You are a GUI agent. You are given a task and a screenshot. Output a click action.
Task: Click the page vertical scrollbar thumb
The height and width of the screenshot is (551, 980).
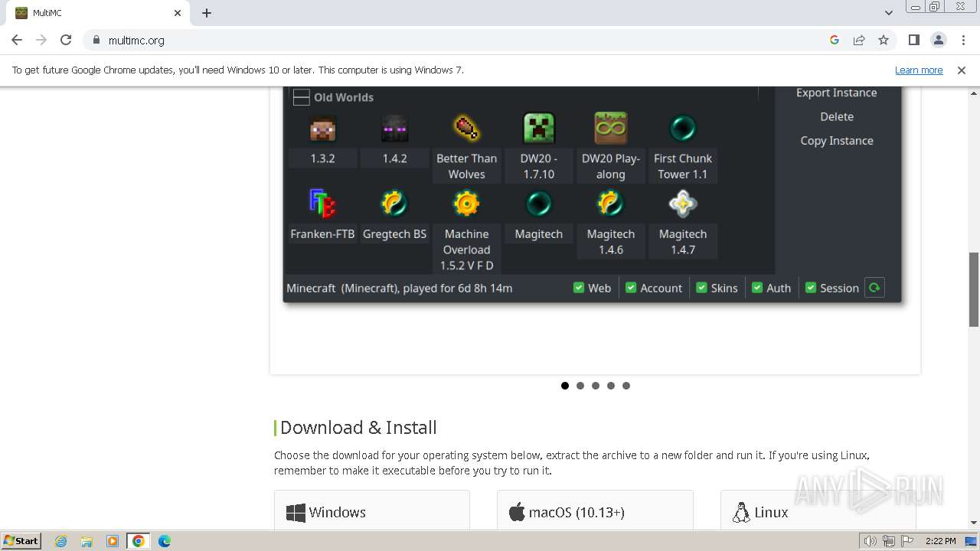click(974, 289)
